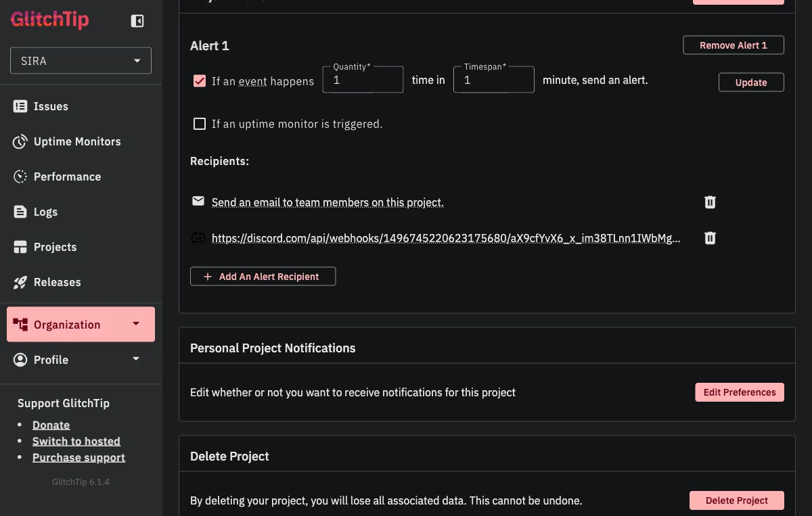Image resolution: width=812 pixels, height=516 pixels.
Task: Click the 'Recipients:' label
Action: [x=220, y=162]
